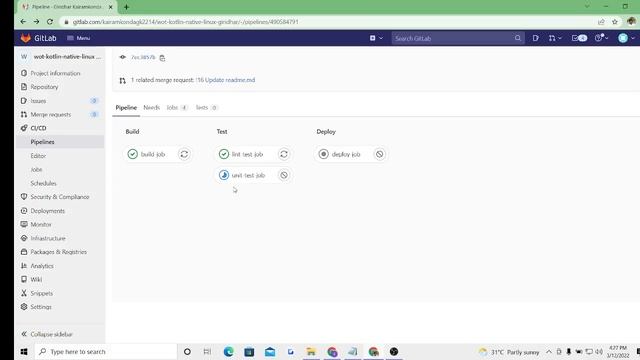Open Packages & Registries in sidebar
This screenshot has width=640, height=360.
(x=58, y=252)
